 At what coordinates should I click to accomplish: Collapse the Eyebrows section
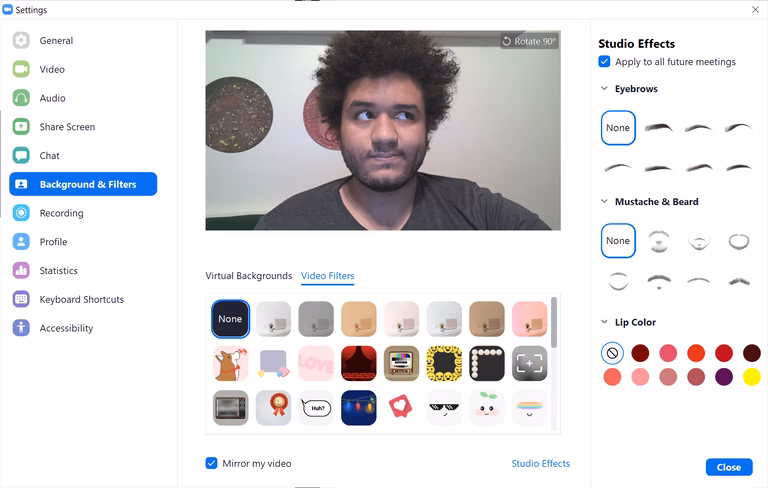604,89
